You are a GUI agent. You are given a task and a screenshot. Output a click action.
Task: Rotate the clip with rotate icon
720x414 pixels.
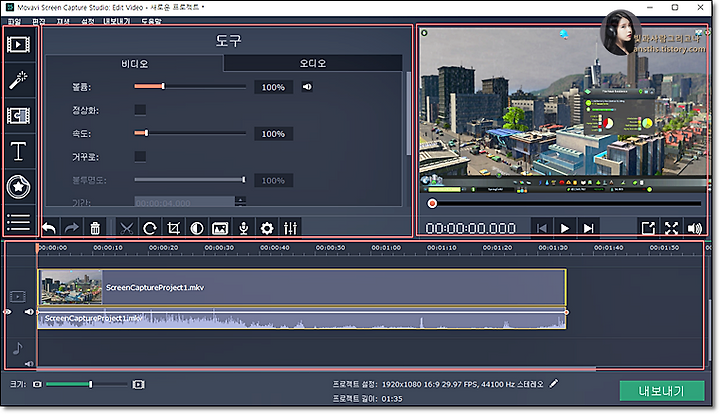pos(150,228)
